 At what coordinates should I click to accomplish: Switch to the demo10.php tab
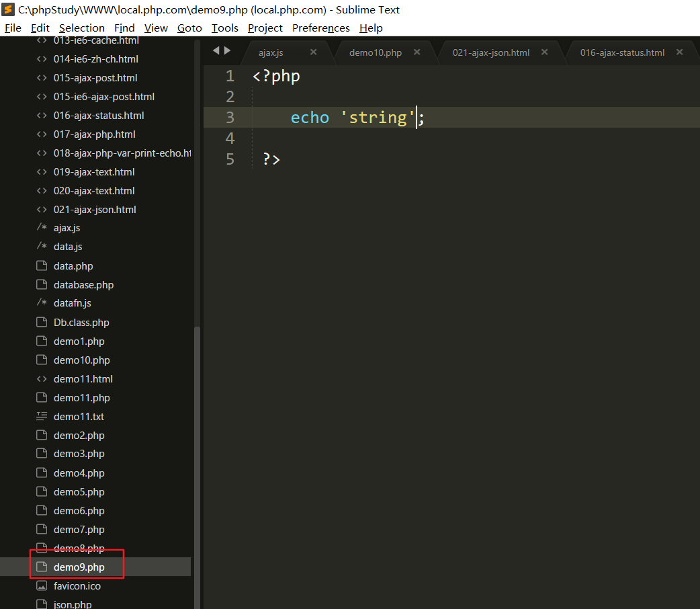coord(375,52)
